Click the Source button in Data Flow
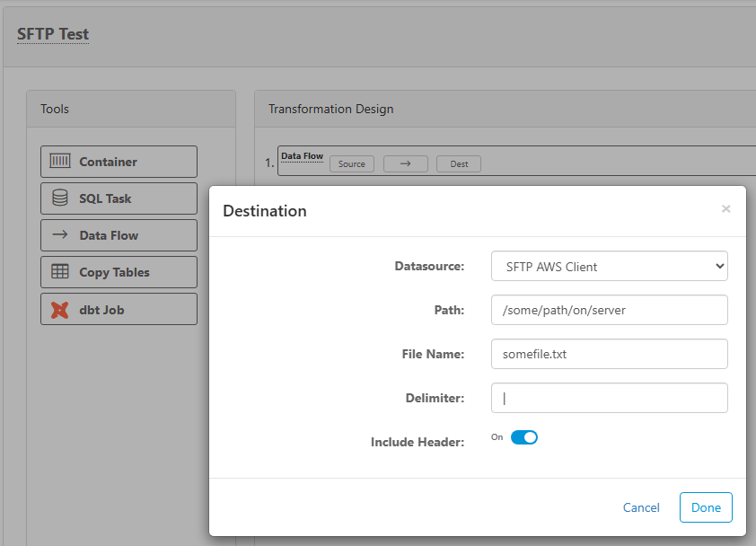 point(351,164)
